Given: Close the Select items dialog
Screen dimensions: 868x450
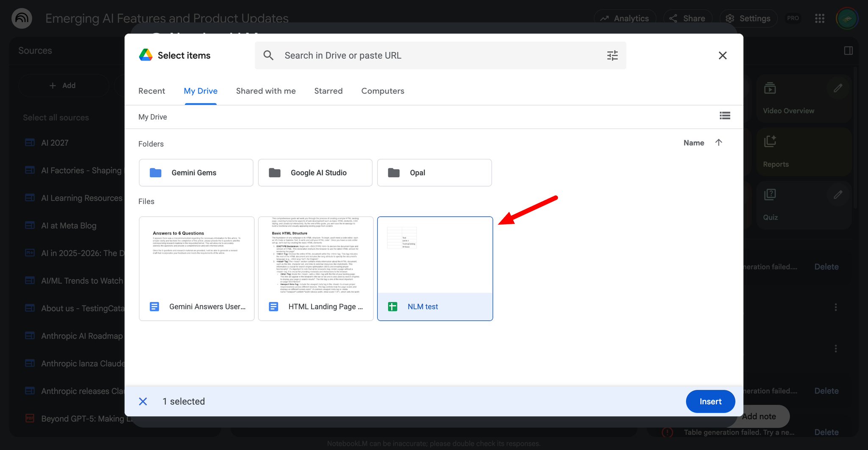Looking at the screenshot, I should point(723,56).
